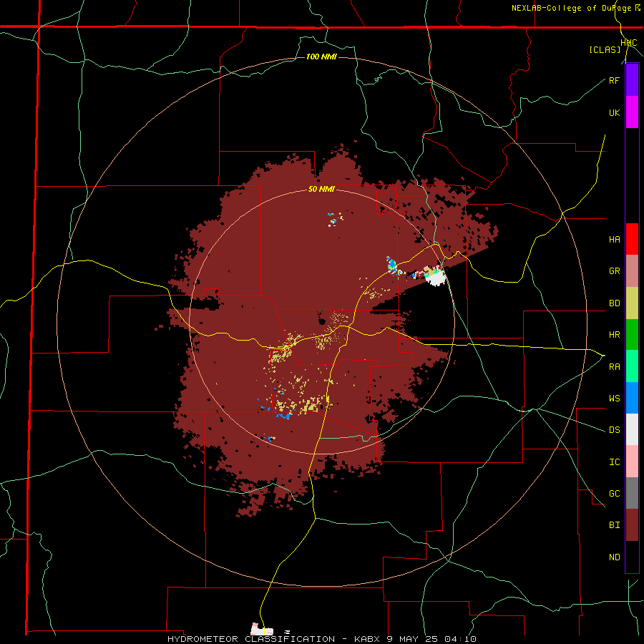The image size is (644, 644).
Task: Click the ND legend label
Action: pos(614,557)
